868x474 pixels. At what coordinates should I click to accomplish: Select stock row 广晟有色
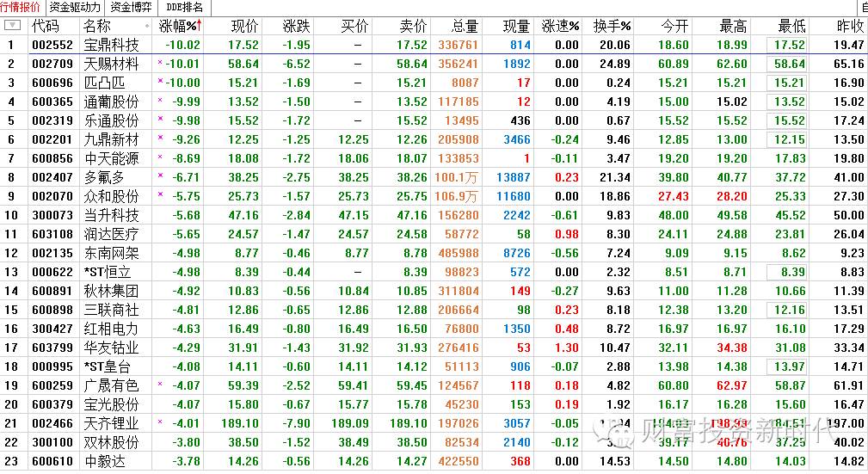434,385
